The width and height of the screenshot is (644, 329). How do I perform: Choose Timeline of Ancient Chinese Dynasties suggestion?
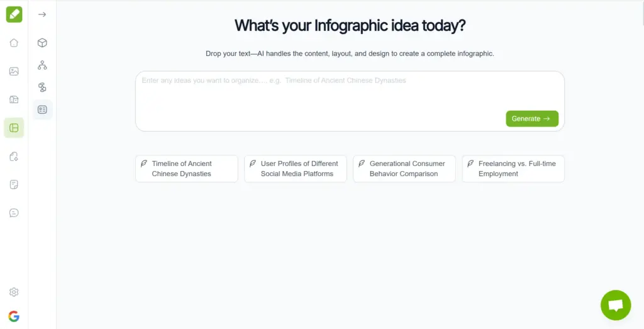click(x=187, y=169)
